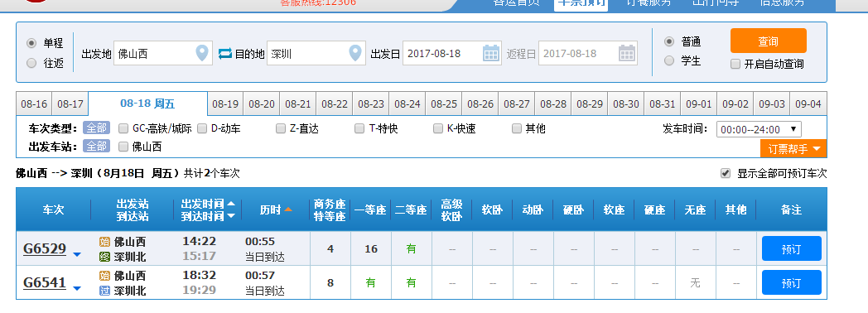The height and width of the screenshot is (313, 868).
Task: Expand G6529 train stop details arrow
Action: pyautogui.click(x=77, y=254)
